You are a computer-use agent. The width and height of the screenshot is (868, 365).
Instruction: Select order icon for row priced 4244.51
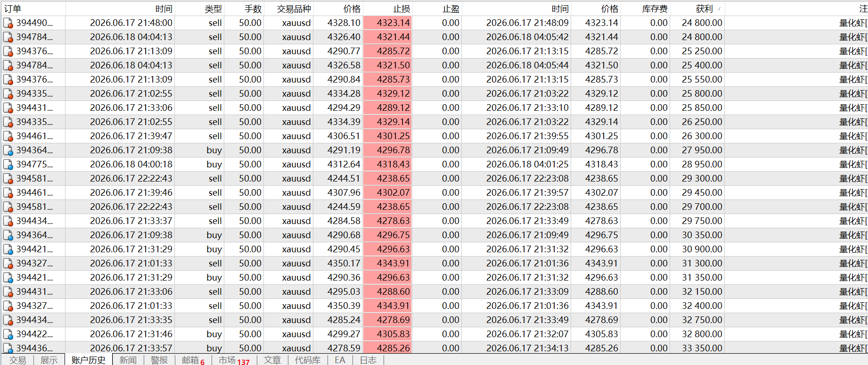(8, 179)
